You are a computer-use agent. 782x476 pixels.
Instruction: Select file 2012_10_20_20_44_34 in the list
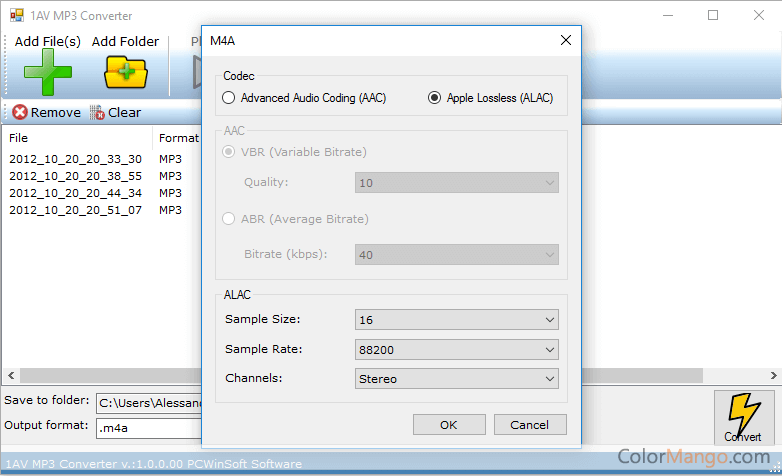click(x=75, y=193)
